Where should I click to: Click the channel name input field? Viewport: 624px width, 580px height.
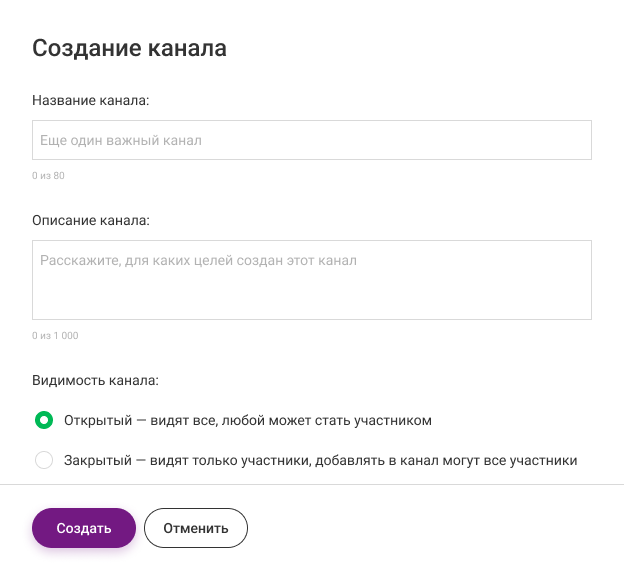[x=311, y=140]
